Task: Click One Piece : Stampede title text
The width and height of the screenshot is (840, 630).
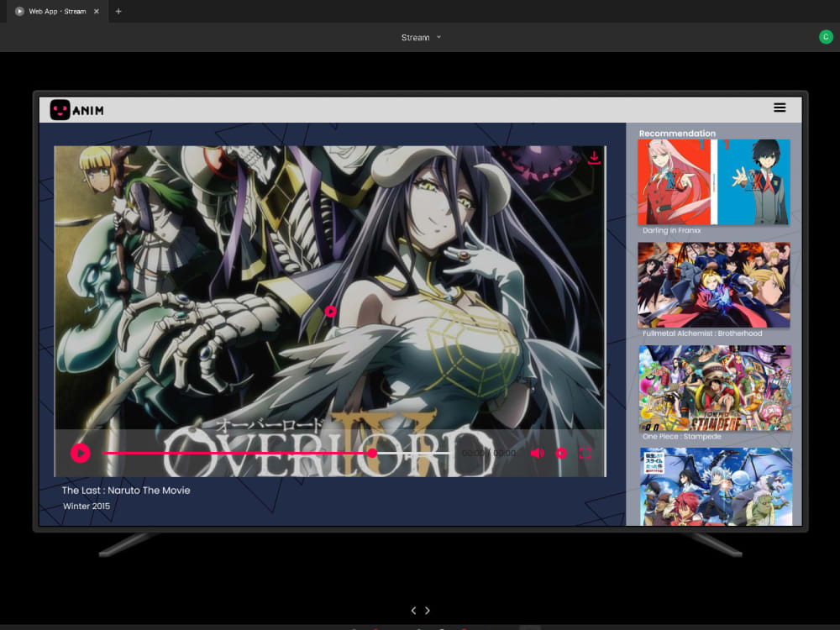Action: pyautogui.click(x=682, y=437)
